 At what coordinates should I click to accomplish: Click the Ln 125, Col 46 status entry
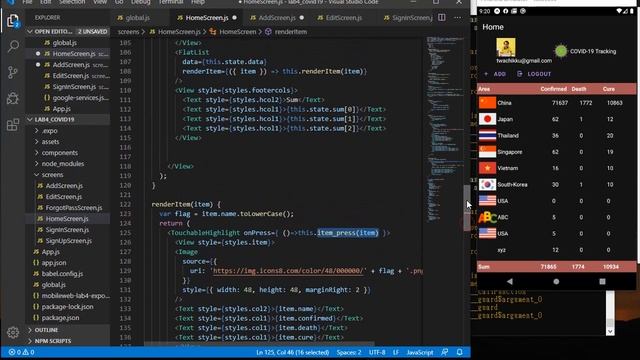tap(292, 352)
